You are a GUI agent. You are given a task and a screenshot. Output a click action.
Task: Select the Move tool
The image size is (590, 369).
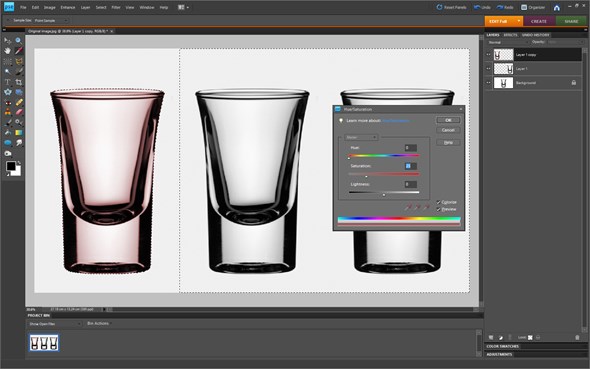(x=7, y=41)
